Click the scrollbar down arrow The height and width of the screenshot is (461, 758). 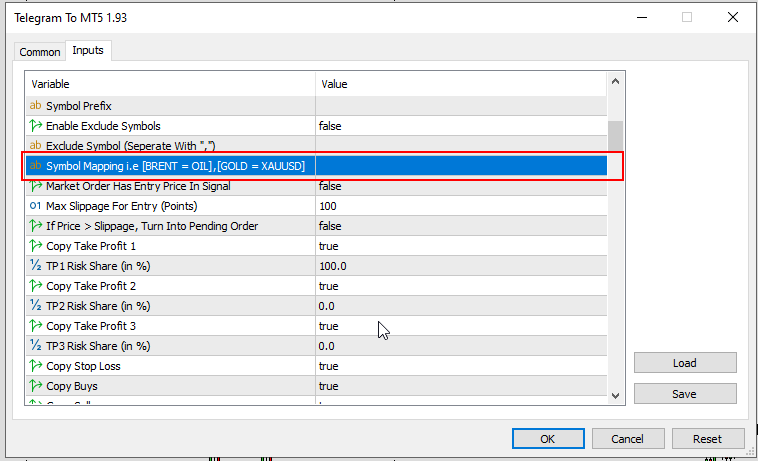pyautogui.click(x=616, y=395)
